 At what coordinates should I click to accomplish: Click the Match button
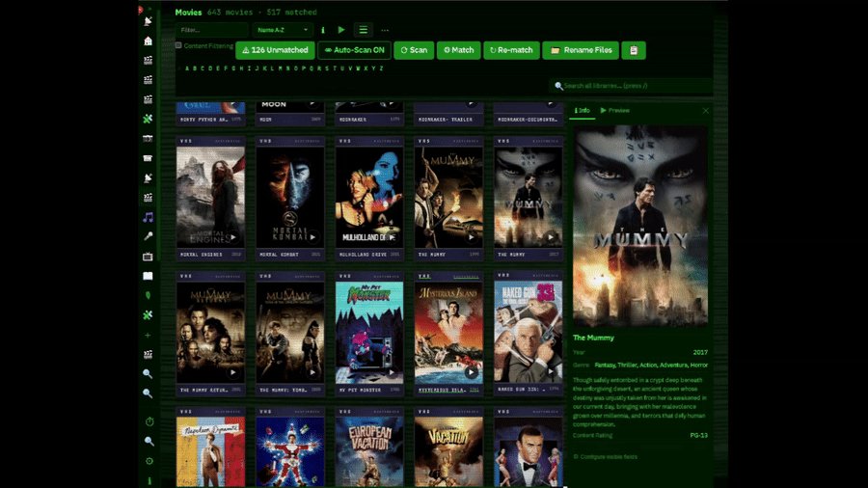[458, 50]
